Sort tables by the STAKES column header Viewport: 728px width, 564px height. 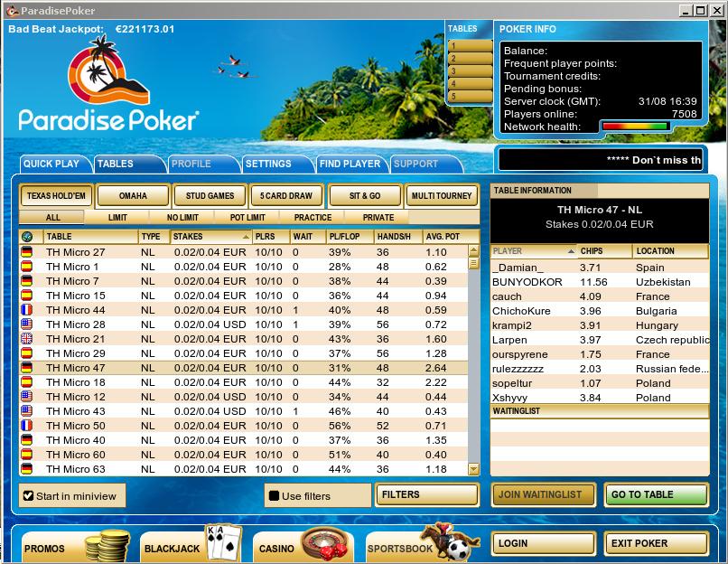[x=211, y=237]
